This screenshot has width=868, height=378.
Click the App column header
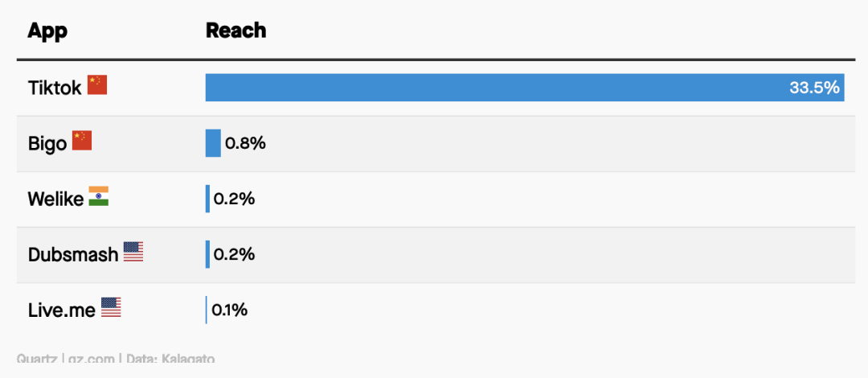coord(47,31)
